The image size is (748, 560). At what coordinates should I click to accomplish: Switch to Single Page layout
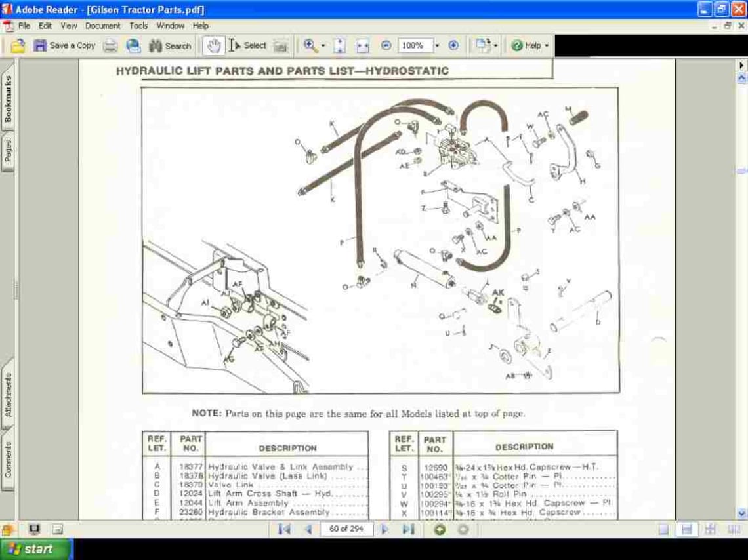click(663, 529)
